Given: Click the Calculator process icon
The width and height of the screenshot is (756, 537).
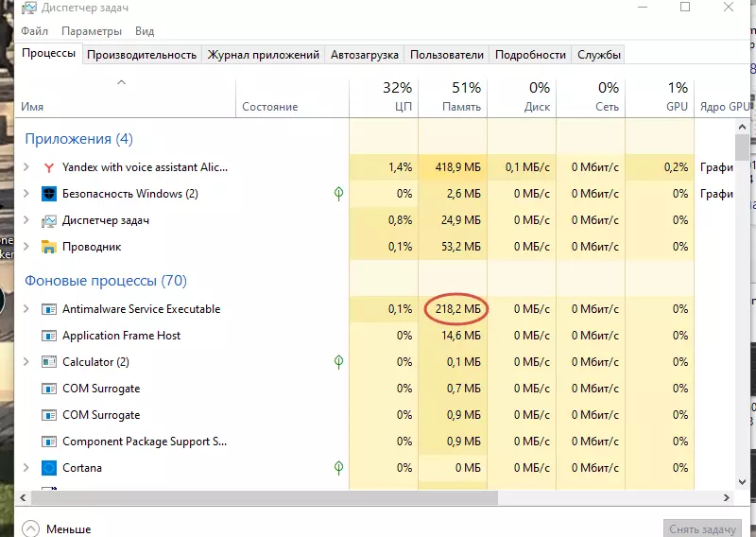Looking at the screenshot, I should [50, 362].
